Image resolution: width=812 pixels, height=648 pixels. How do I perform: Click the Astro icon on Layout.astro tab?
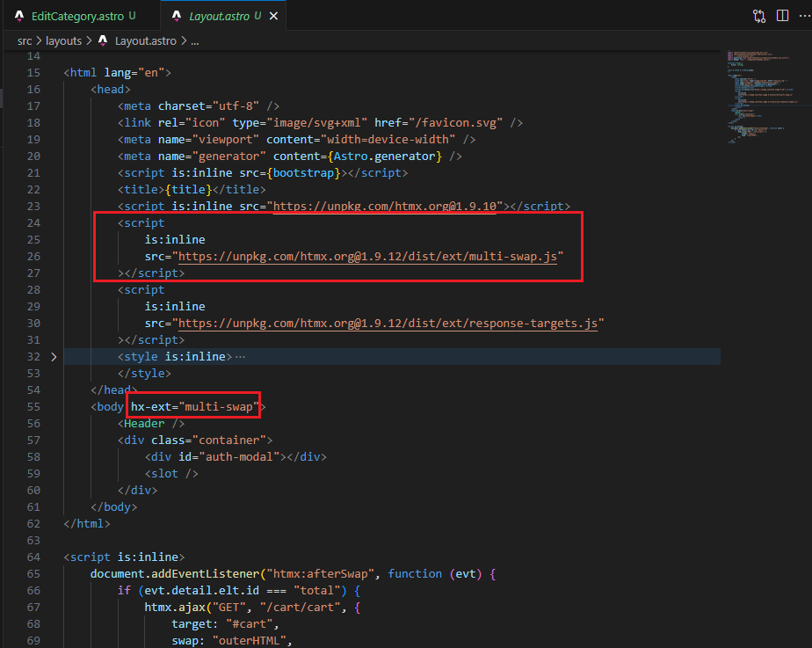(x=177, y=16)
